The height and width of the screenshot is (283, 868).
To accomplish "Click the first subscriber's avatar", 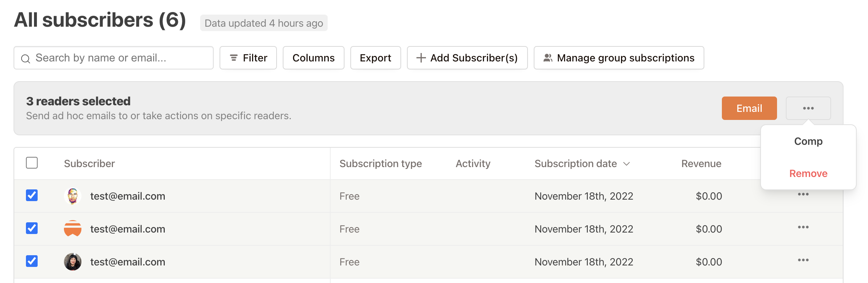I will click(73, 196).
